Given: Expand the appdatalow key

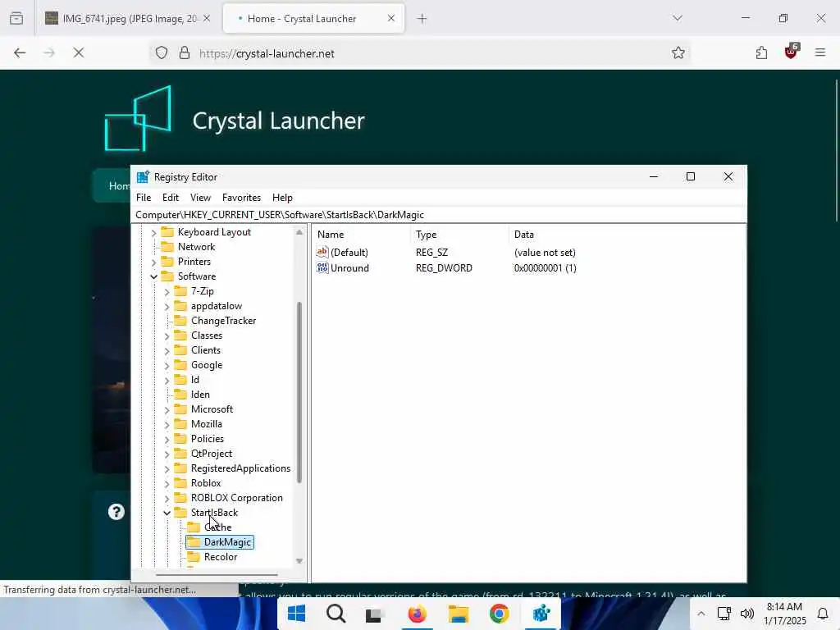Looking at the screenshot, I should 167,307.
